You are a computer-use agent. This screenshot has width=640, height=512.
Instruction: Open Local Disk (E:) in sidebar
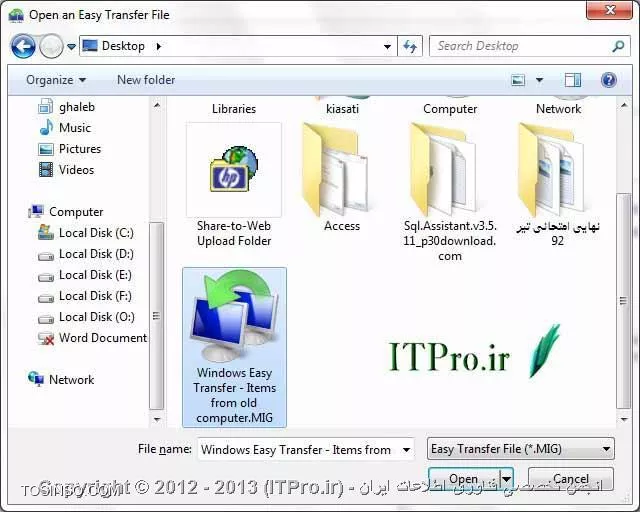(x=95, y=275)
